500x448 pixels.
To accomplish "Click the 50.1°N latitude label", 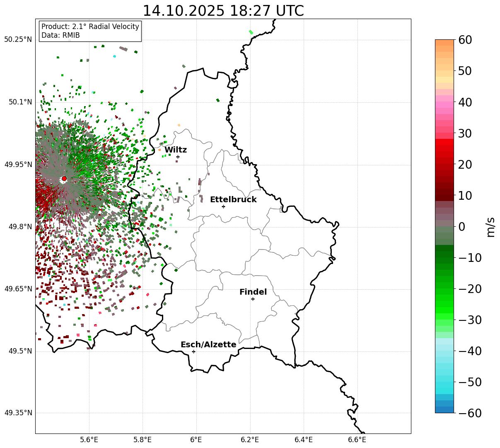I will [x=20, y=102].
